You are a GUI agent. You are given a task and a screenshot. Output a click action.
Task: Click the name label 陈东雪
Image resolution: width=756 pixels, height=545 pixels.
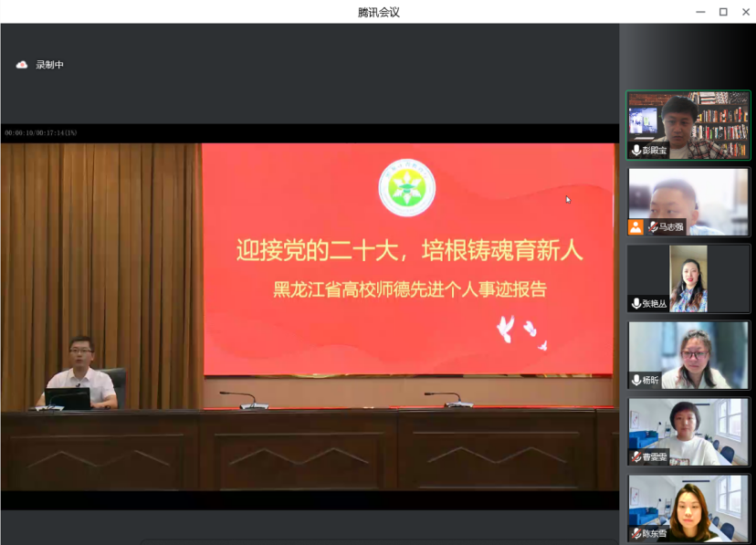(655, 533)
